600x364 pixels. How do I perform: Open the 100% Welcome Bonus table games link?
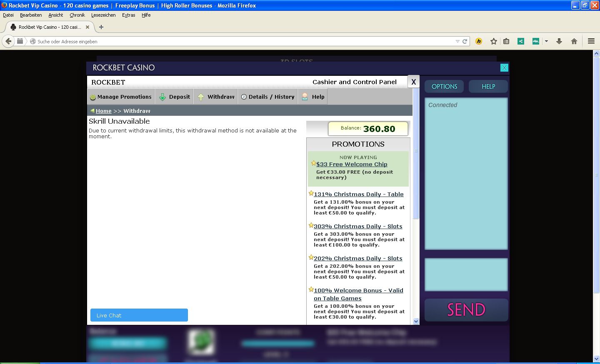pyautogui.click(x=358, y=294)
